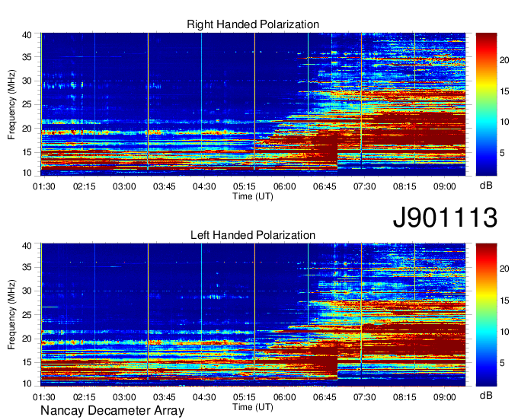
Task: Click the 10 dB label on top color bar
Action: [504, 122]
